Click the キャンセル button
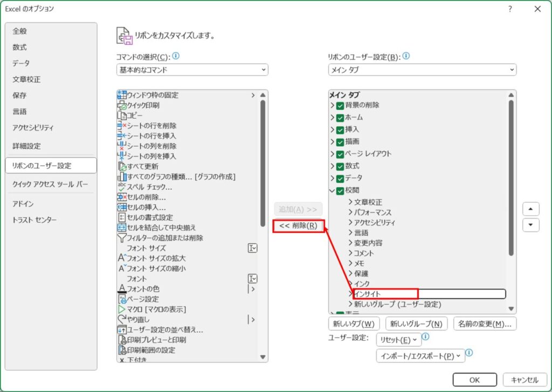The width and height of the screenshot is (552, 392). pyautogui.click(x=525, y=380)
